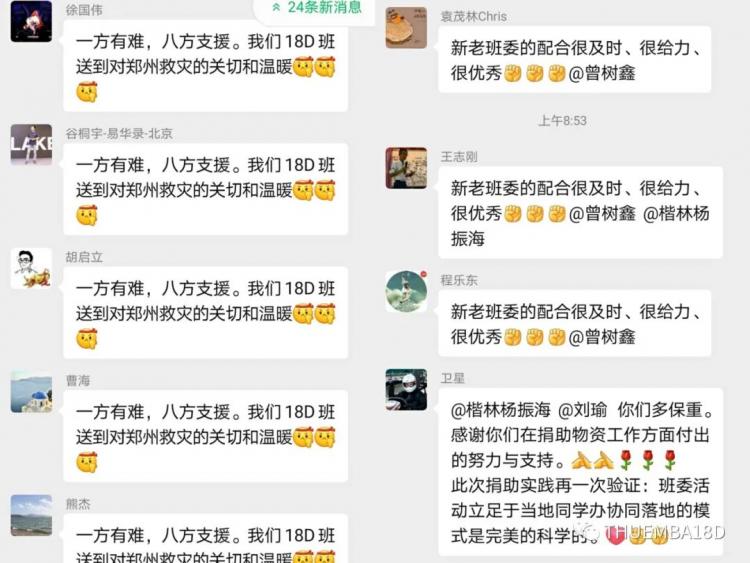Tap the '24条新消息' new messages banner
Viewport: 750px width, 563px height.
tap(316, 8)
